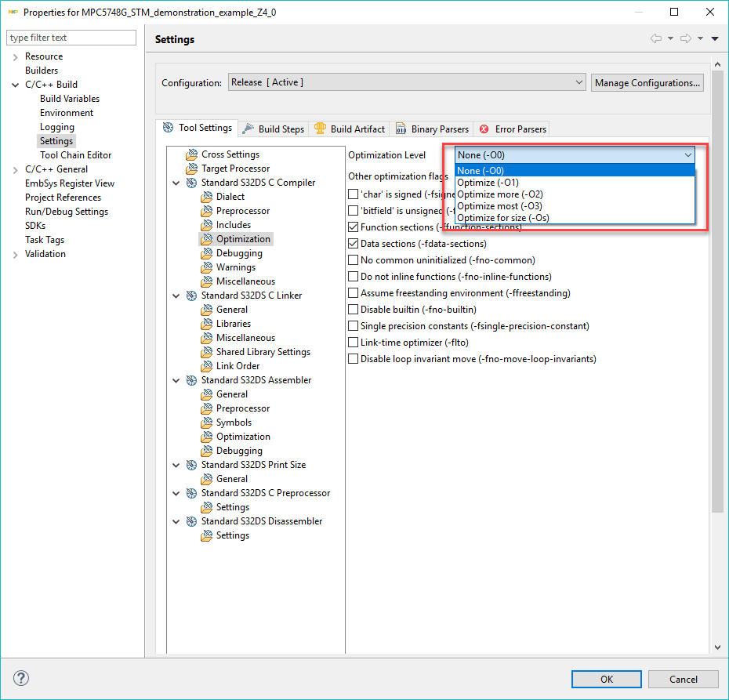729x700 pixels.
Task: Click the Standard S32DS C Compiler tool icon
Action: [191, 183]
